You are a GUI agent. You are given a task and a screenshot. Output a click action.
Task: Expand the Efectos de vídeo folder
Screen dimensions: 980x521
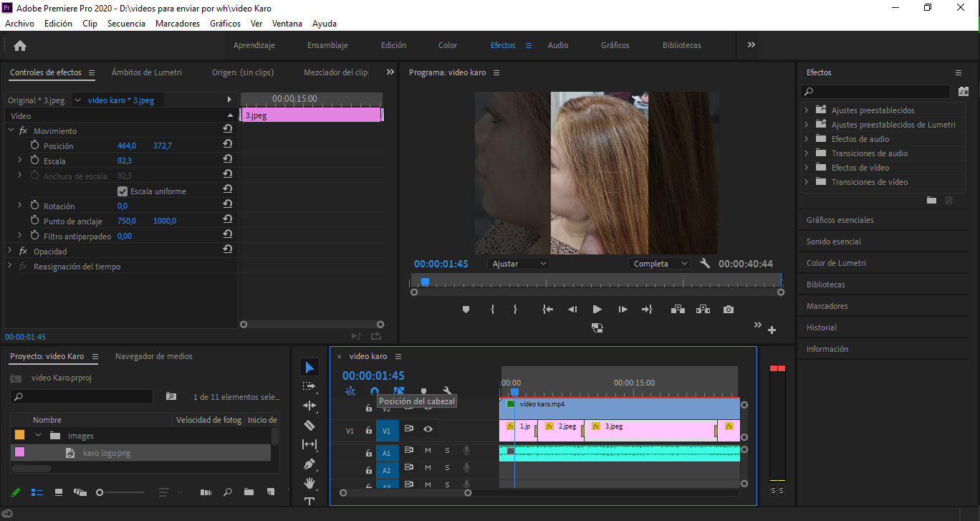tap(807, 168)
